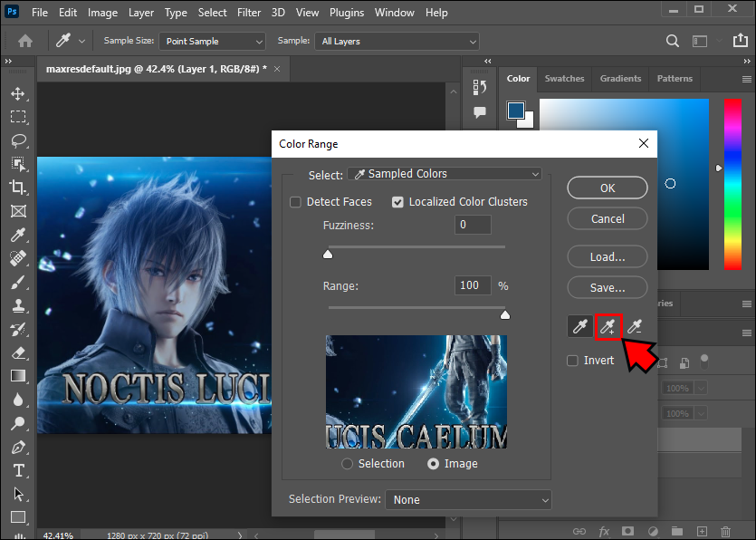The width and height of the screenshot is (756, 540).
Task: Select the Eraser tool
Action: pyautogui.click(x=17, y=352)
